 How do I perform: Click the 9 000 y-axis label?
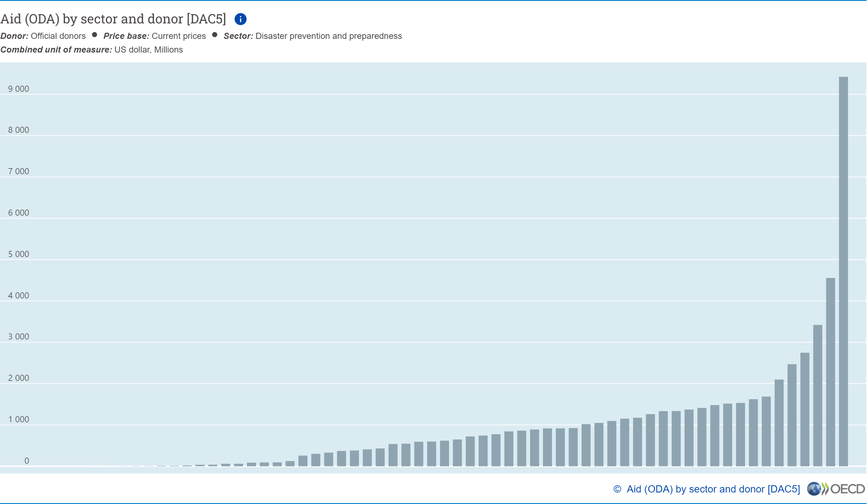click(x=19, y=89)
